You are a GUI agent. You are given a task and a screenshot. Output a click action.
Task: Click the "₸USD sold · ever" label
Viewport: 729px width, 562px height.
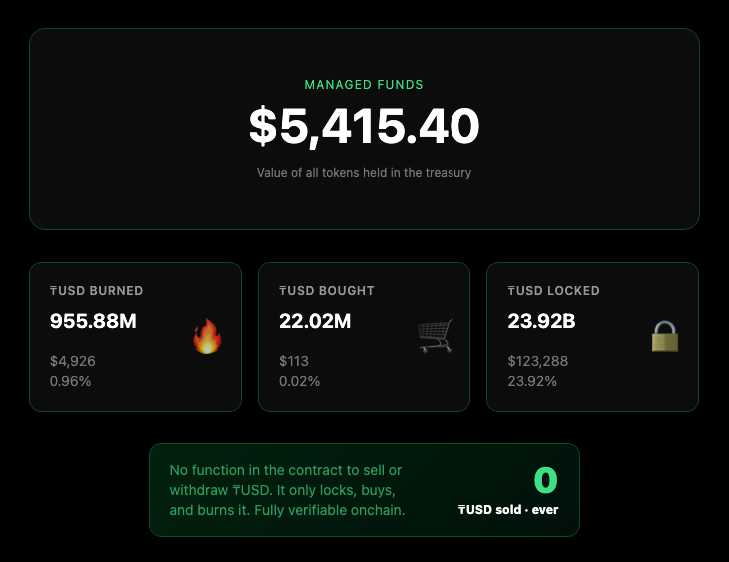508,510
